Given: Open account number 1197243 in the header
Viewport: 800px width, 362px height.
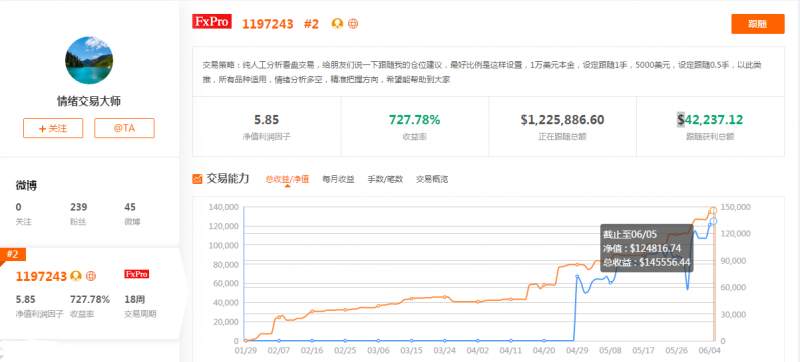Looking at the screenshot, I should coord(268,24).
